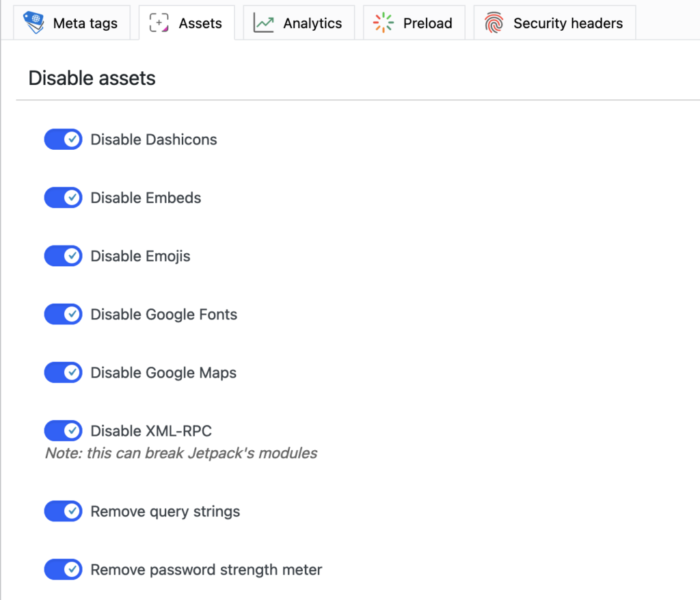Switch off Disable Google Fonts
The width and height of the screenshot is (700, 600).
click(63, 314)
